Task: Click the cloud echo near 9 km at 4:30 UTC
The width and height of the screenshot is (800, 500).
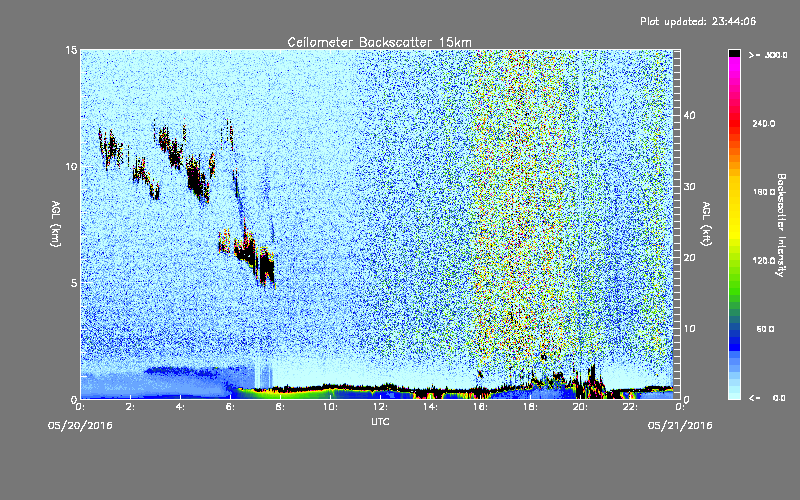Action: tap(196, 179)
